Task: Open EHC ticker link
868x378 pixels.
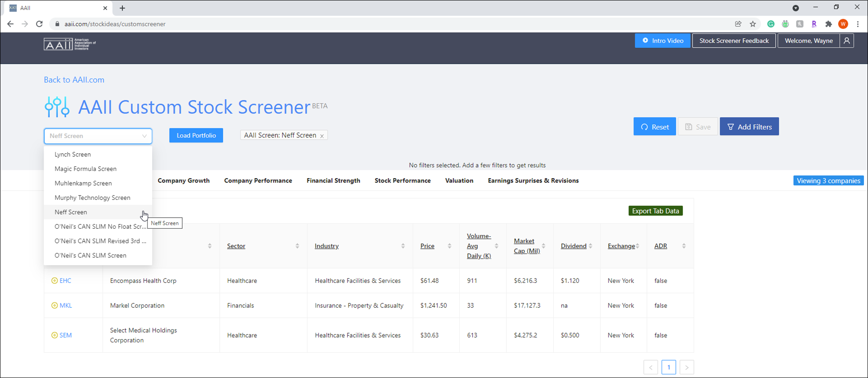Action: (65, 281)
